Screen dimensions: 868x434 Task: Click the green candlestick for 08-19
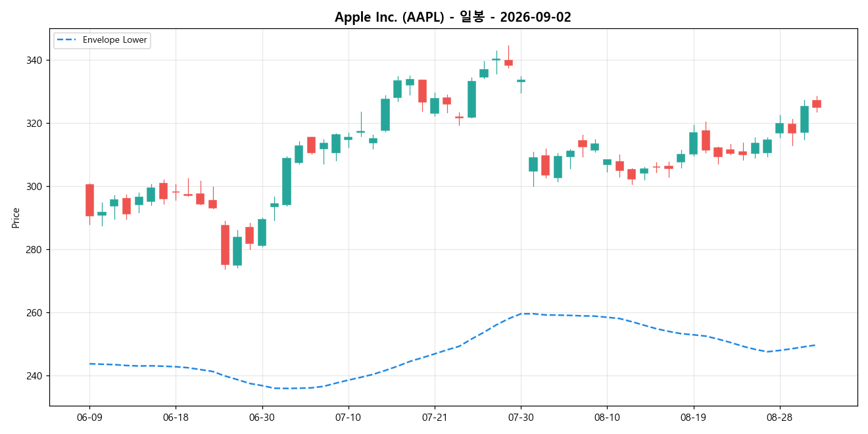[x=693, y=143]
